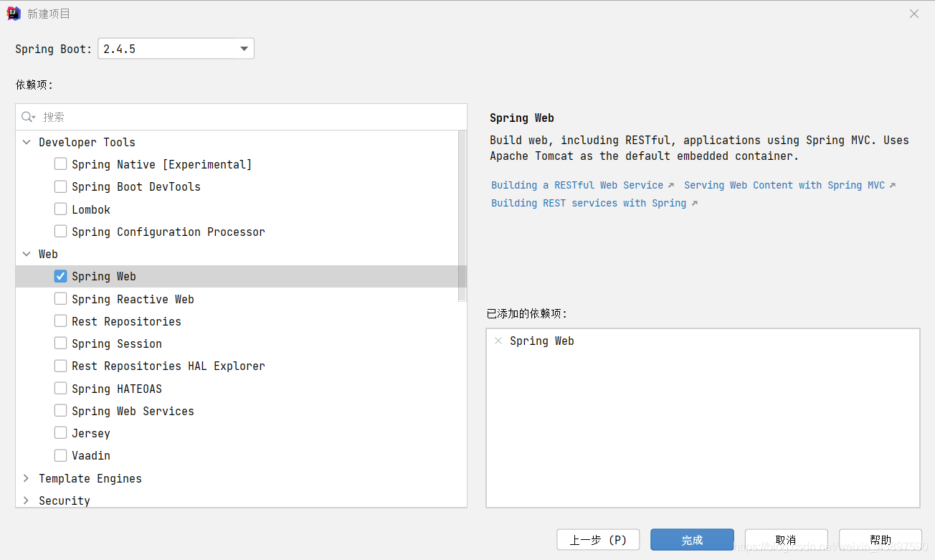Check Spring Reactive Web
This screenshot has width=935, height=560.
60,299
